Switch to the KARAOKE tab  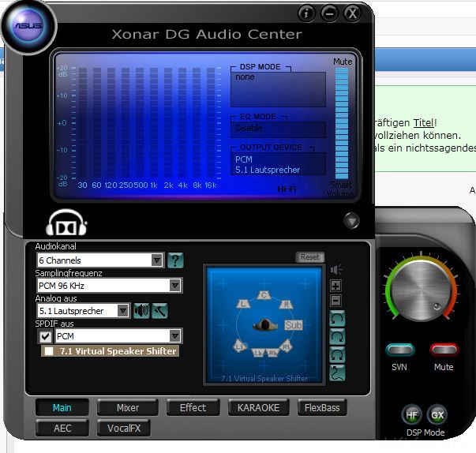(x=258, y=408)
